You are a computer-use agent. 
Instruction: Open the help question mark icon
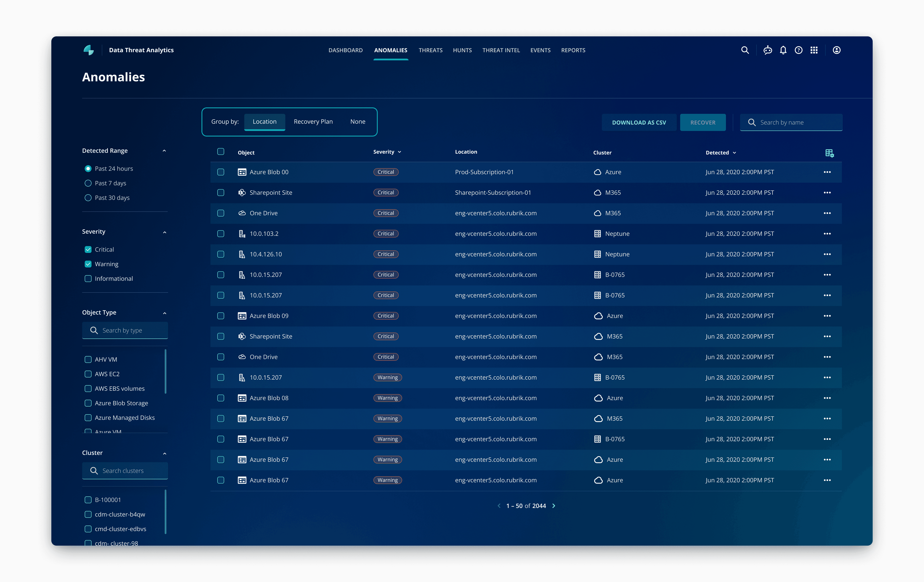click(798, 50)
